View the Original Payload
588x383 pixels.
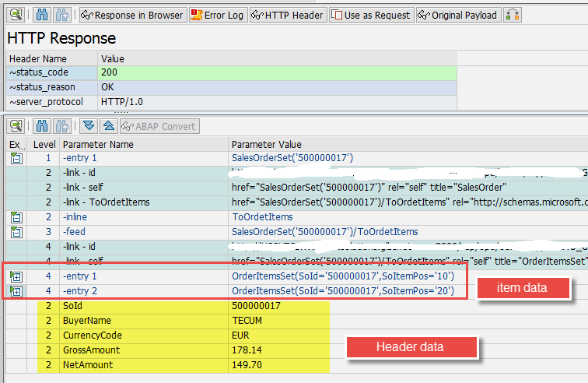[x=457, y=15]
